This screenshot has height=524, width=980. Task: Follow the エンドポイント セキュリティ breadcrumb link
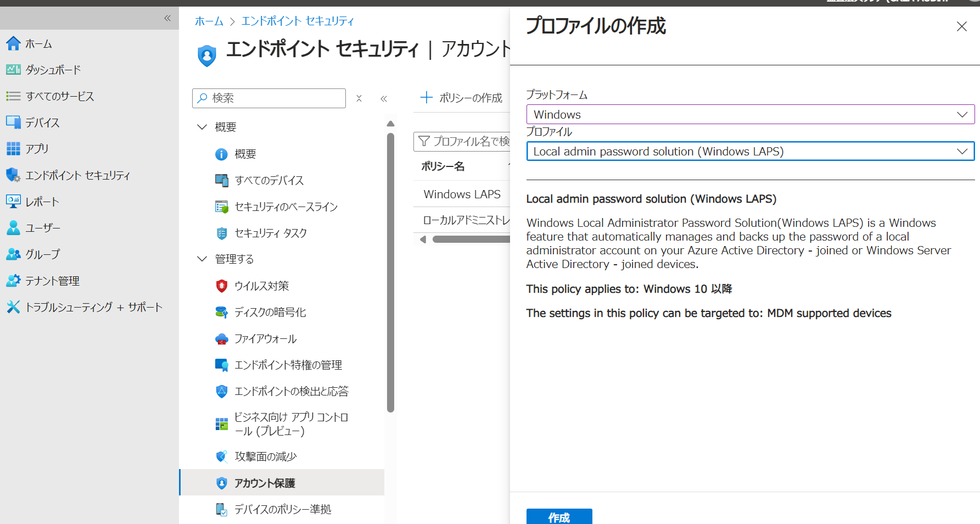[x=298, y=21]
